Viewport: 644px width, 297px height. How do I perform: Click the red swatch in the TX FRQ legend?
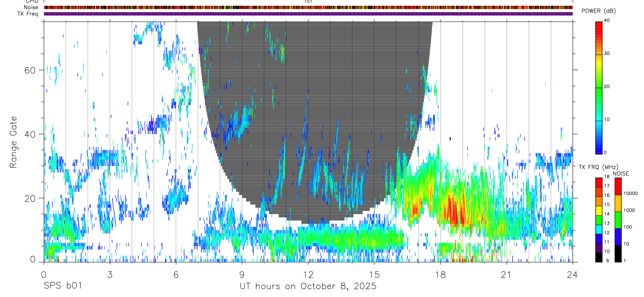(x=598, y=183)
